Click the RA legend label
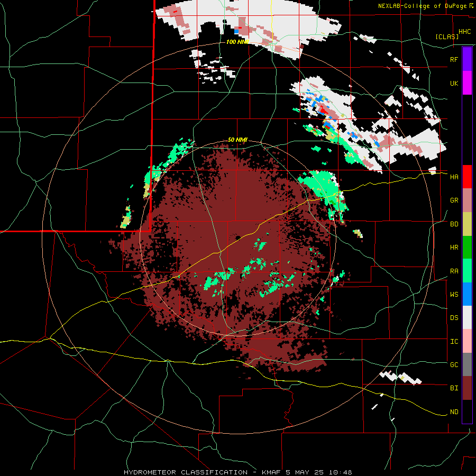The height and width of the screenshot is (476, 476). pyautogui.click(x=454, y=271)
